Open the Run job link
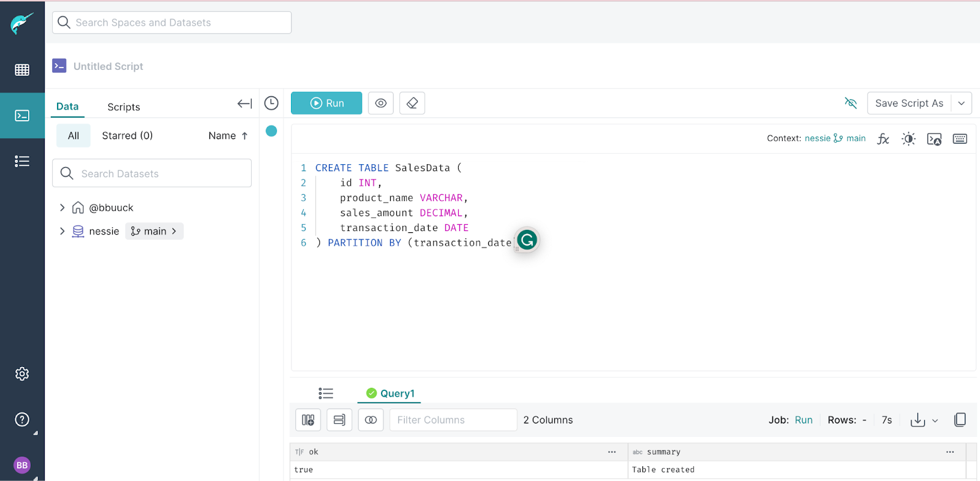 [804, 420]
